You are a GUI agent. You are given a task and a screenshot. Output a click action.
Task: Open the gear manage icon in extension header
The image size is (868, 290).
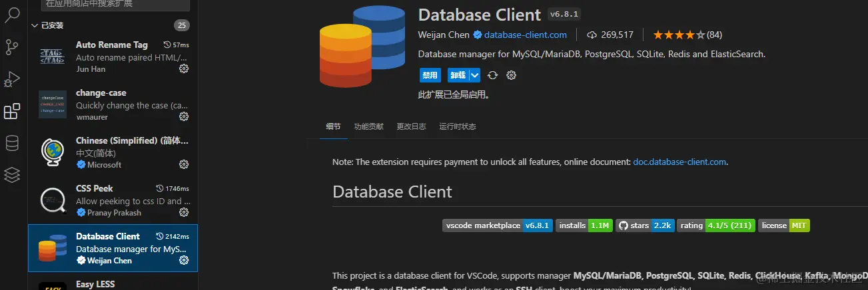[x=511, y=75]
